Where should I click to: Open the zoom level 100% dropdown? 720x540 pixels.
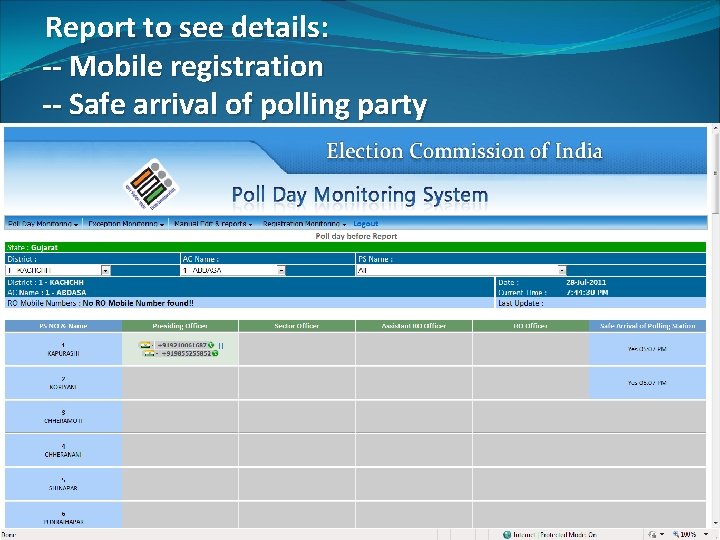[706, 534]
